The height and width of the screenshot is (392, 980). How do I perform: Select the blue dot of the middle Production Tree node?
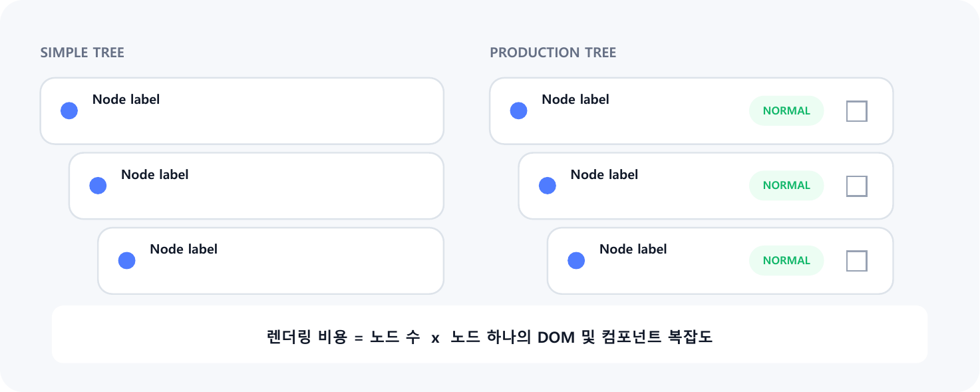[x=547, y=186]
